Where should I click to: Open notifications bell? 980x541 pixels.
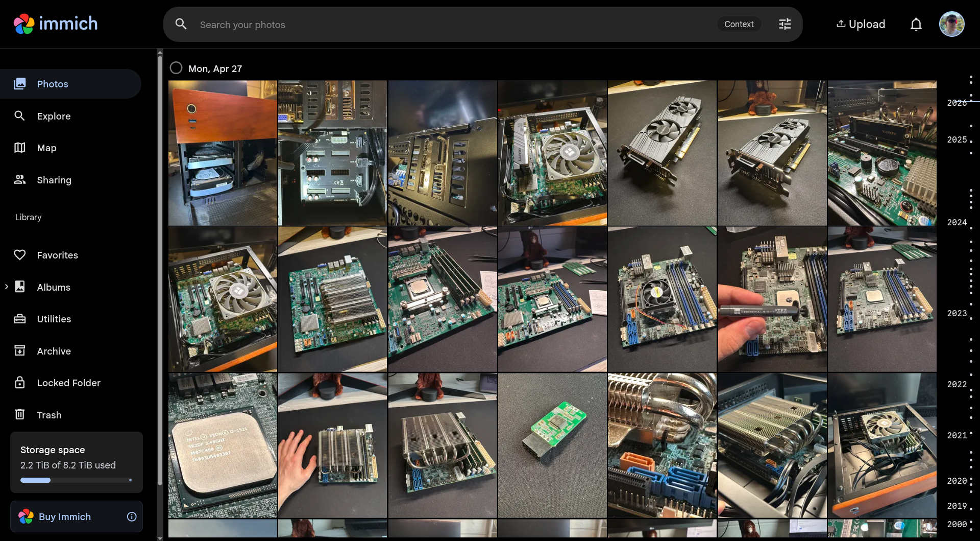pyautogui.click(x=916, y=24)
